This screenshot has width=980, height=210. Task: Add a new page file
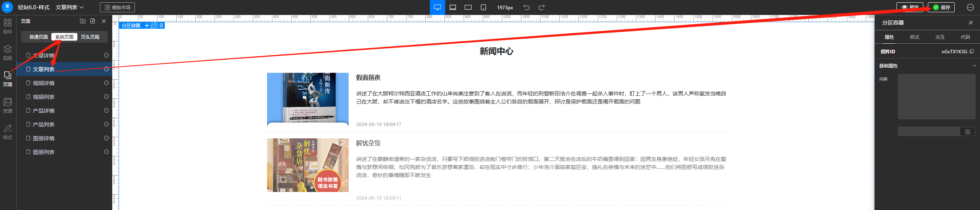coord(93,21)
